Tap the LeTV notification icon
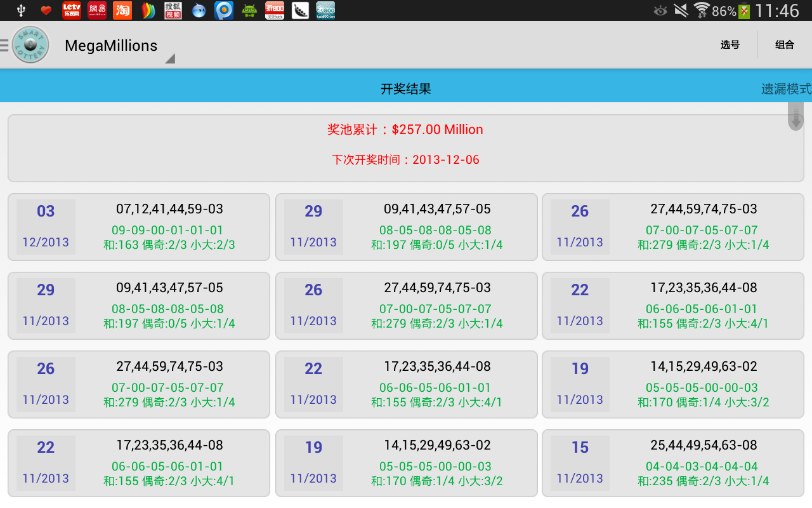 tap(71, 10)
